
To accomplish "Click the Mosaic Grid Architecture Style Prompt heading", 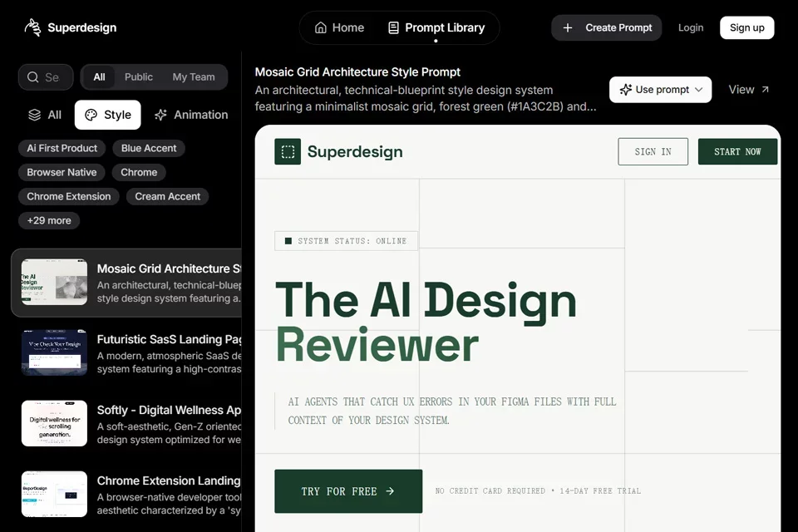I will tap(357, 72).
